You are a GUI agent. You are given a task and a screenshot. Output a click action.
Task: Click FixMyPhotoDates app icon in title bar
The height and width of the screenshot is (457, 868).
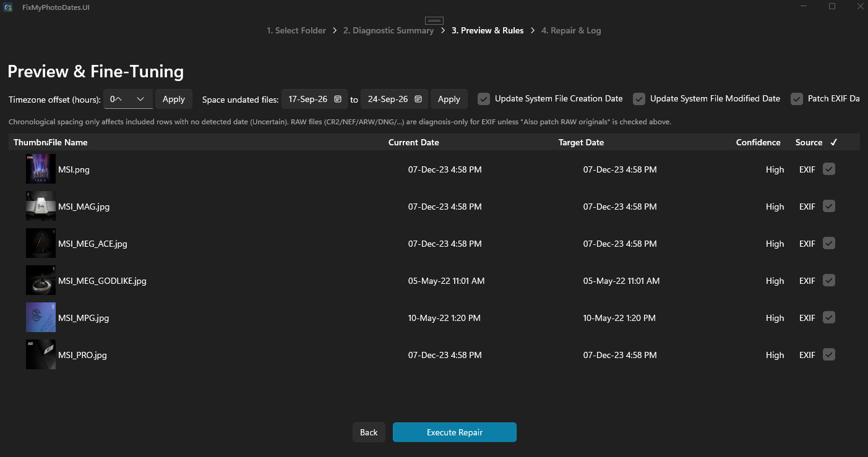pos(7,7)
